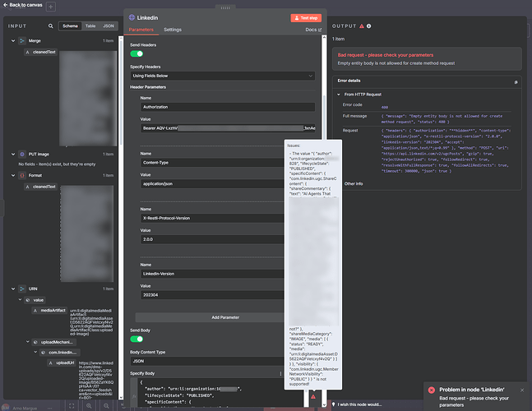The width and height of the screenshot is (532, 411).
Task: Switch input view to JSON
Action: click(109, 25)
